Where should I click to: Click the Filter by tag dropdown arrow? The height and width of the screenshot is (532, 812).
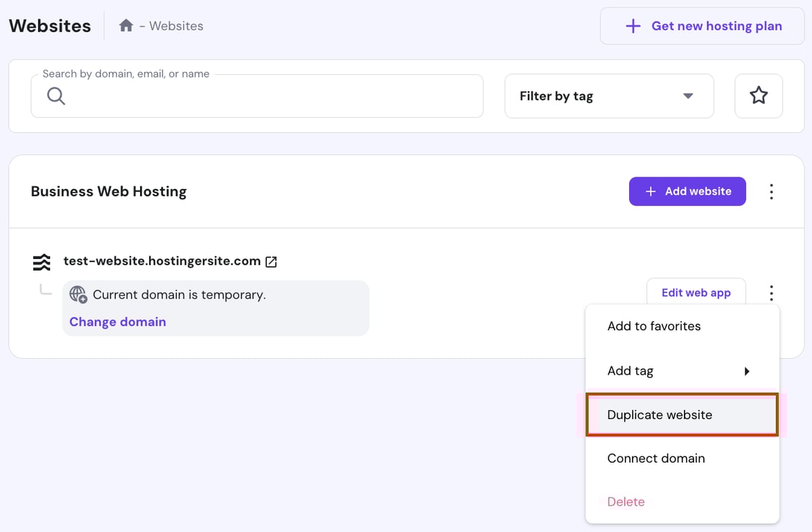click(x=687, y=96)
